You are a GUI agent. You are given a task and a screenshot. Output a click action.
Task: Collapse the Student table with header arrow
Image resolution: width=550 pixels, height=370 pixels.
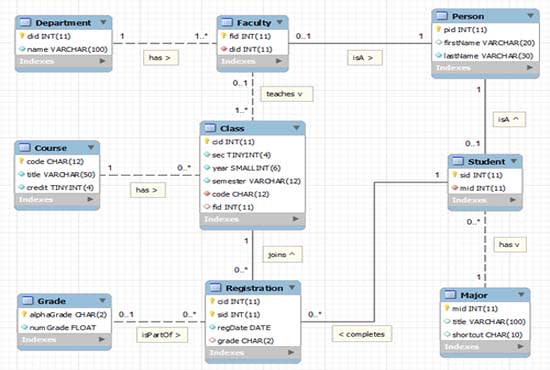pyautogui.click(x=514, y=161)
